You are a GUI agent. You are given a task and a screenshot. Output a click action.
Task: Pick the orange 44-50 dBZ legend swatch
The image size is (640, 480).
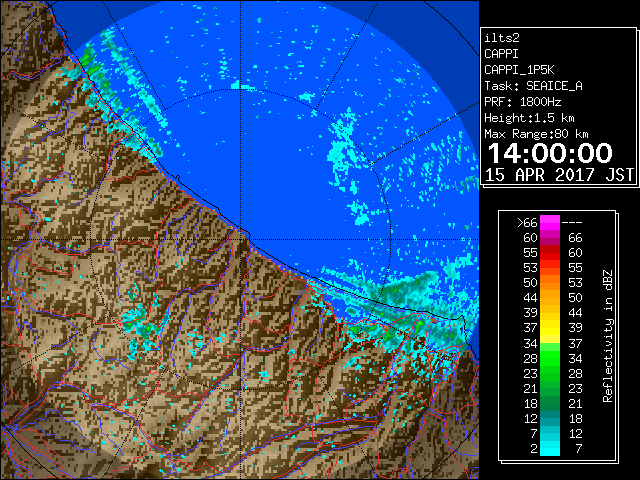click(550, 298)
